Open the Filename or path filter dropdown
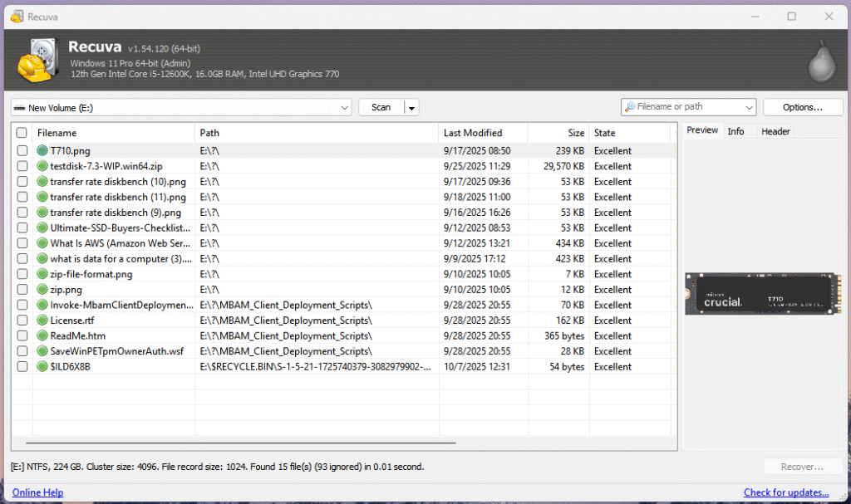Screen dimensions: 851x504 (748, 107)
